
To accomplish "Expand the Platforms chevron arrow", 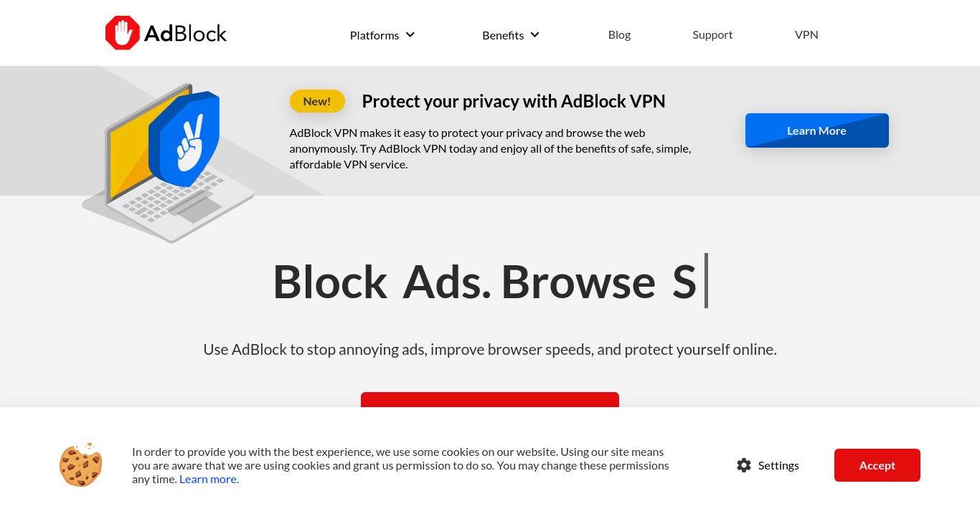I will coord(410,34).
